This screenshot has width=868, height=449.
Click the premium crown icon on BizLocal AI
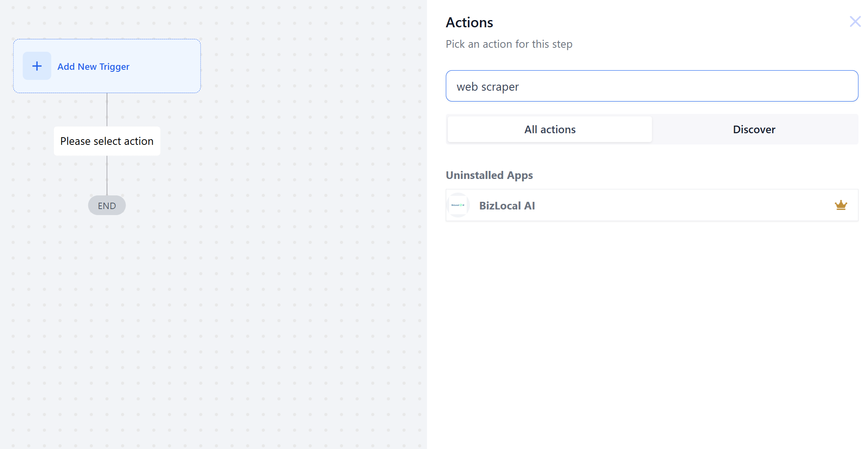(841, 205)
